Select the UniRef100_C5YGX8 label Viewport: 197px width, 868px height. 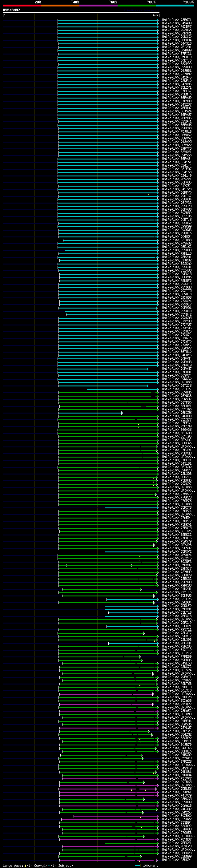176,758
